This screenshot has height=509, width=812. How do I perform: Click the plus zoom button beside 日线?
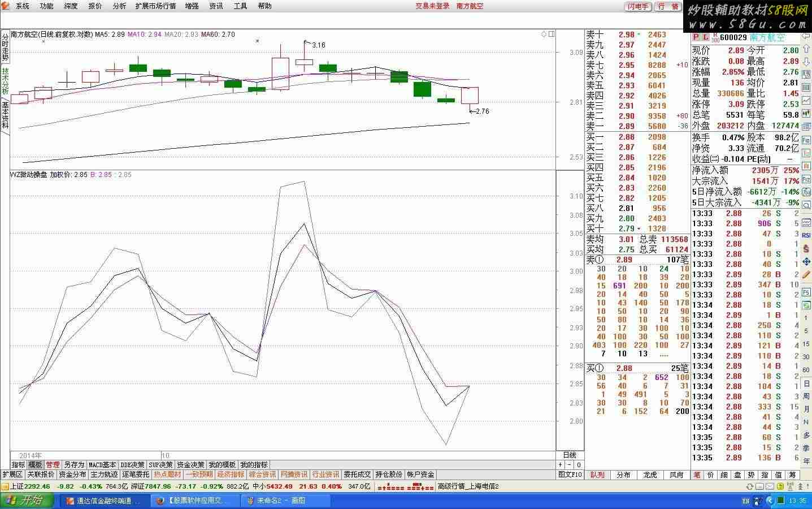[x=561, y=465]
